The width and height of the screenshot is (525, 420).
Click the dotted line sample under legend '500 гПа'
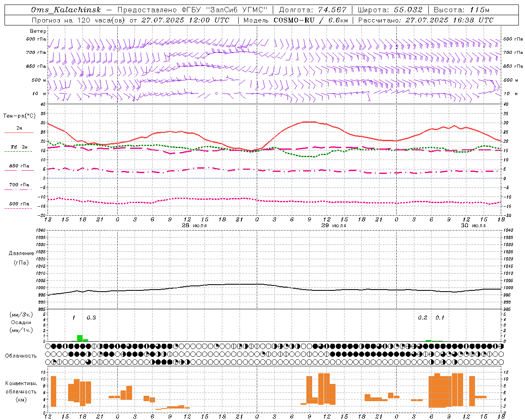pyautogui.click(x=19, y=208)
